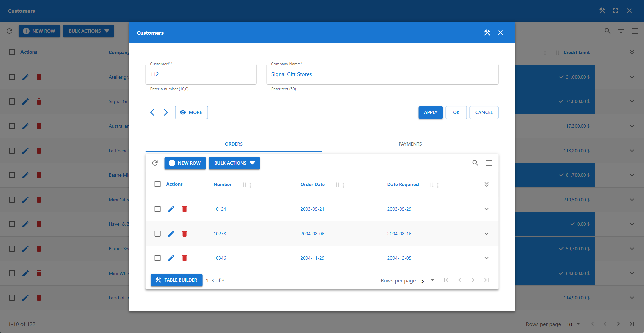Screen dimensions: 644x333
Task: Click the Table Builder button
Action: (x=176, y=280)
